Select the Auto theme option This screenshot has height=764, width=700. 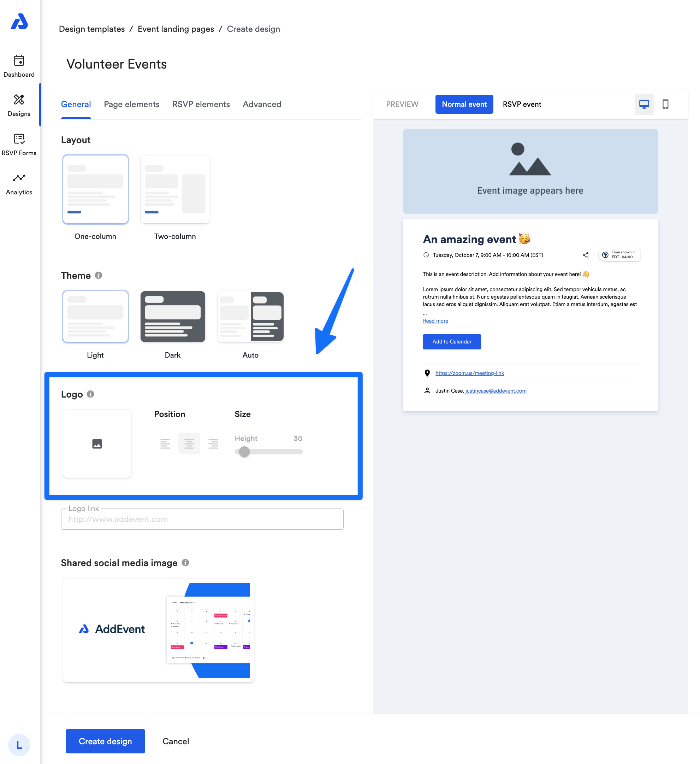coord(250,317)
